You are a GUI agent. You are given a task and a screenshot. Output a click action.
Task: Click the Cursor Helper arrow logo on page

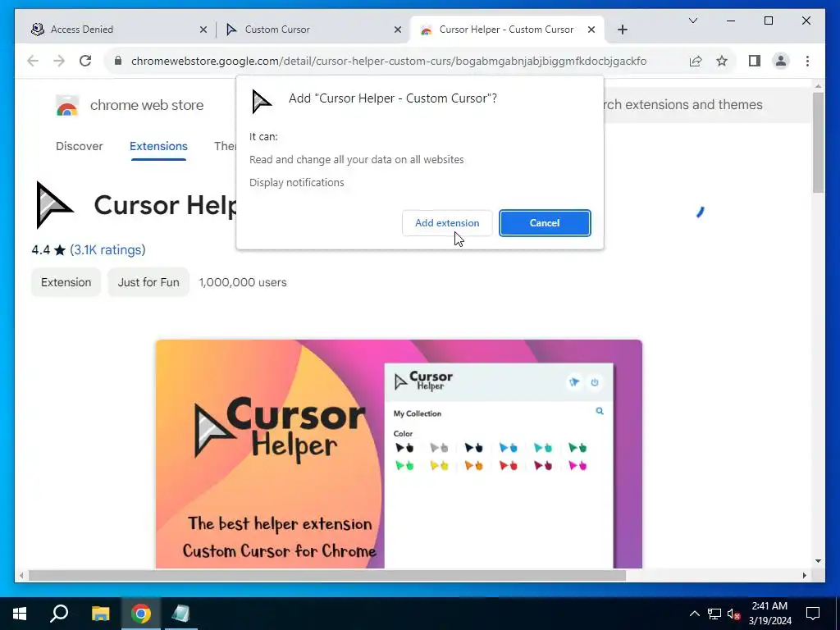tap(53, 205)
